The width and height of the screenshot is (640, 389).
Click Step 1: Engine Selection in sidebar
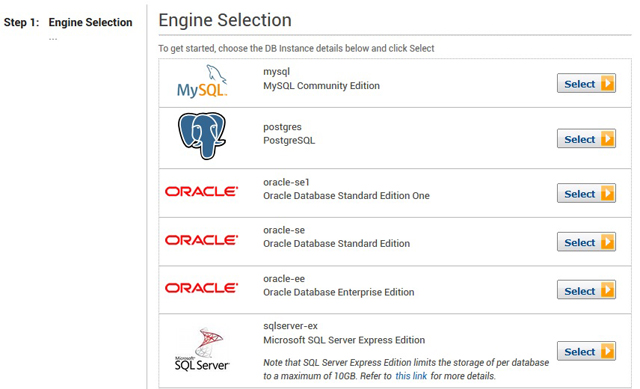(68, 22)
